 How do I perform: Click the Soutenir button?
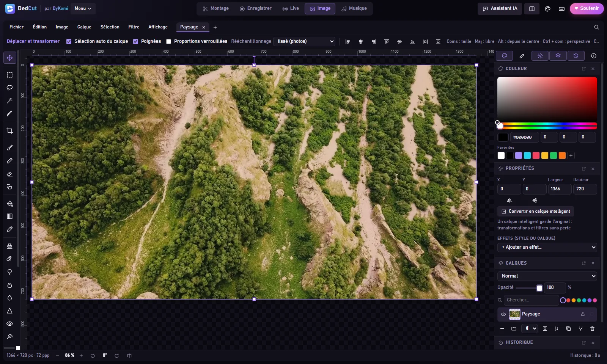pos(587,8)
